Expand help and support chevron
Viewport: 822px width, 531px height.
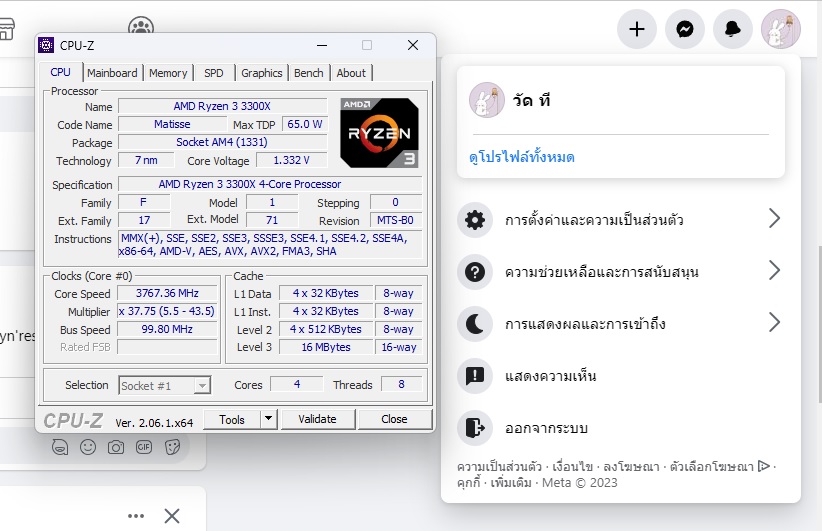pyautogui.click(x=773, y=271)
